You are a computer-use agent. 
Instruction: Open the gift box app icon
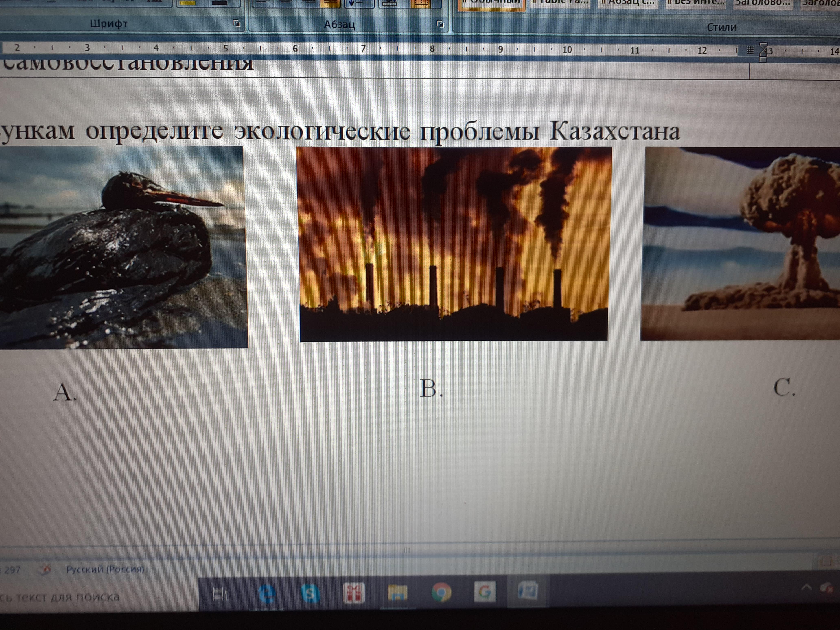pos(353,593)
